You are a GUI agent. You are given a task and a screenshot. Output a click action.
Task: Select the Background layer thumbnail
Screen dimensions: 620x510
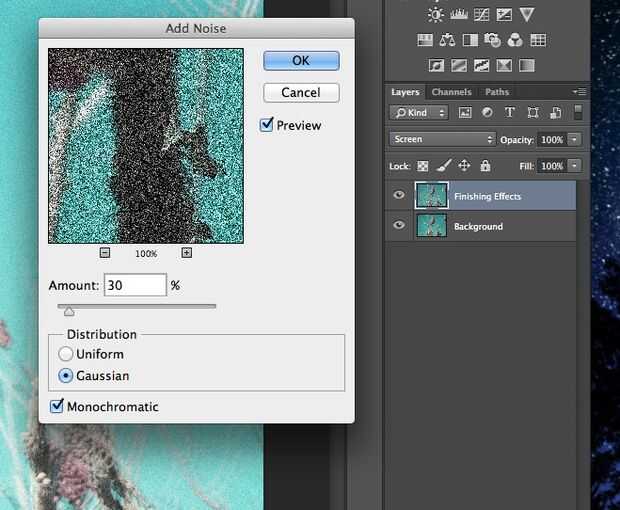432,225
